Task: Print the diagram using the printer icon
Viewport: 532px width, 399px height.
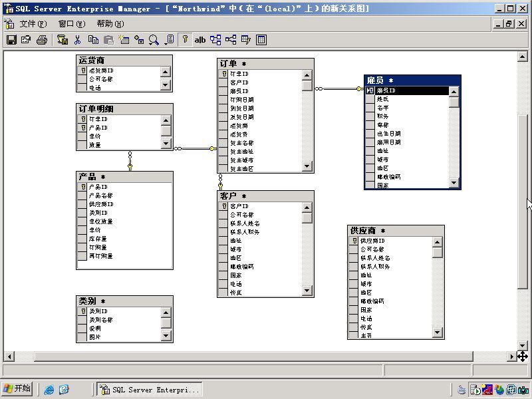Action: coord(42,40)
